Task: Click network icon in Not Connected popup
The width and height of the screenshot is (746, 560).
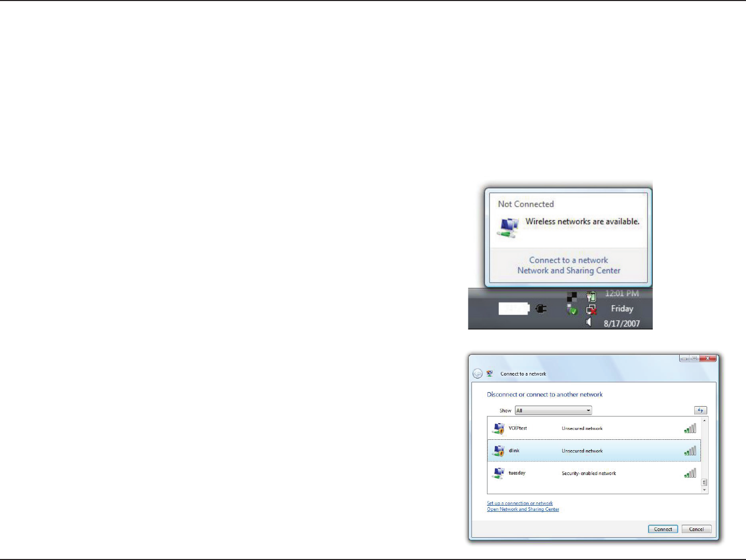Action: 509,228
